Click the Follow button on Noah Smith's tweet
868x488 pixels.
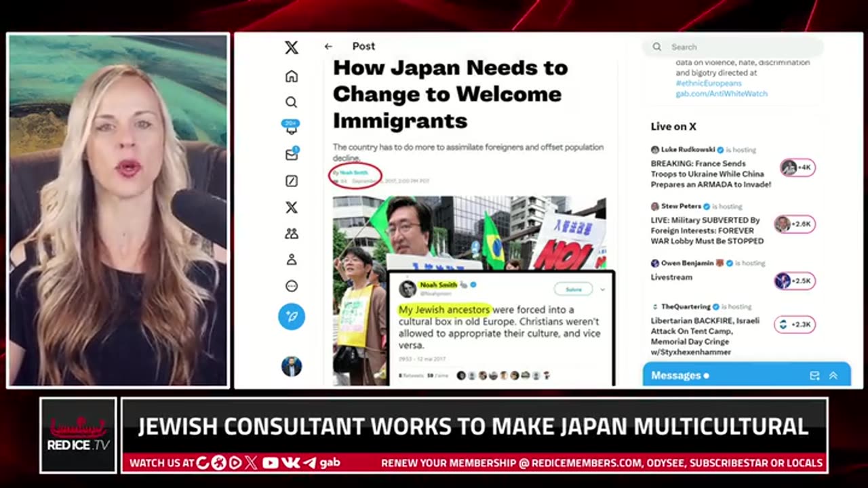click(x=574, y=289)
